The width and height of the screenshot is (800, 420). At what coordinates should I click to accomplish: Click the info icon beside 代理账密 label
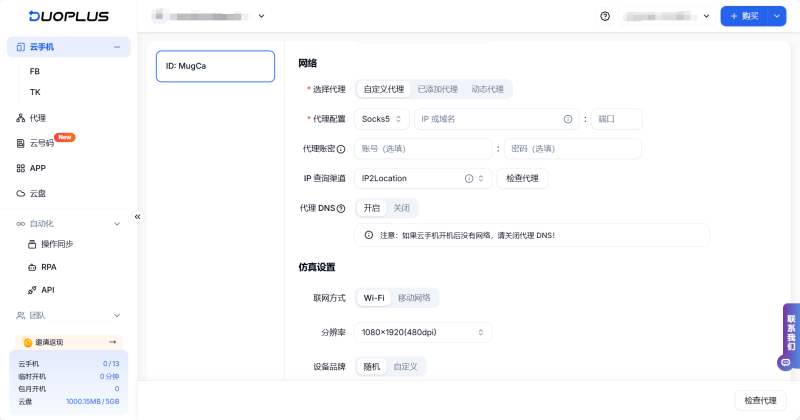click(341, 149)
